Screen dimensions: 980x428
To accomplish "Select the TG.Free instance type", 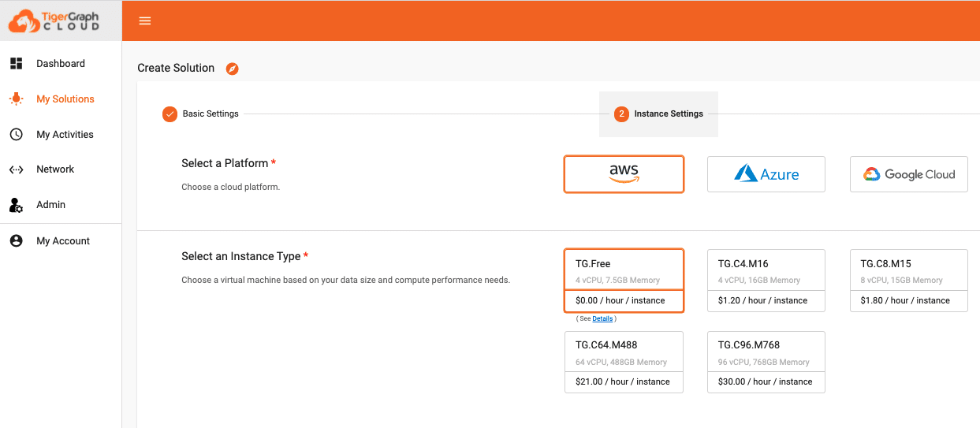I will [624, 281].
